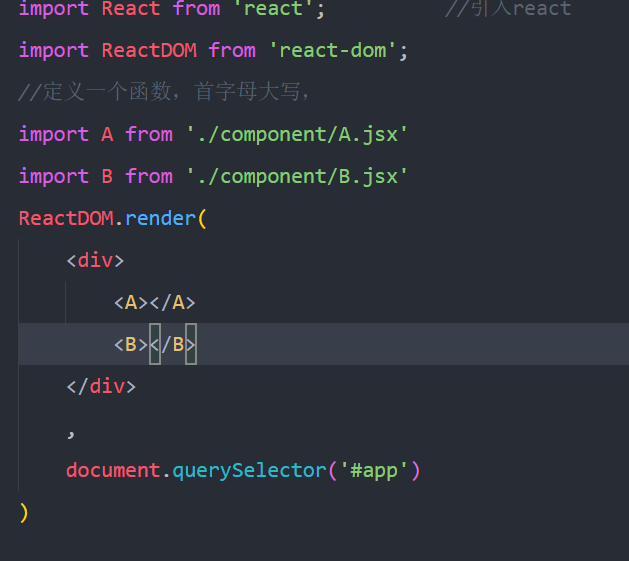Click the opening B component tag
629x561 pixels.
[x=131, y=345]
